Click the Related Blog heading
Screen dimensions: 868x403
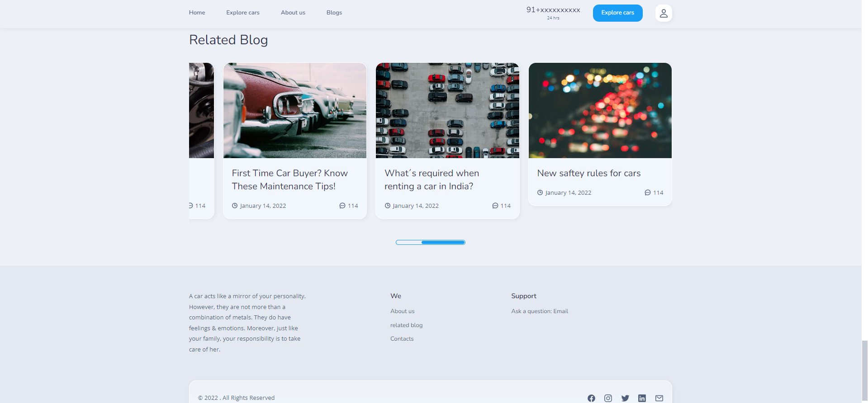point(228,40)
